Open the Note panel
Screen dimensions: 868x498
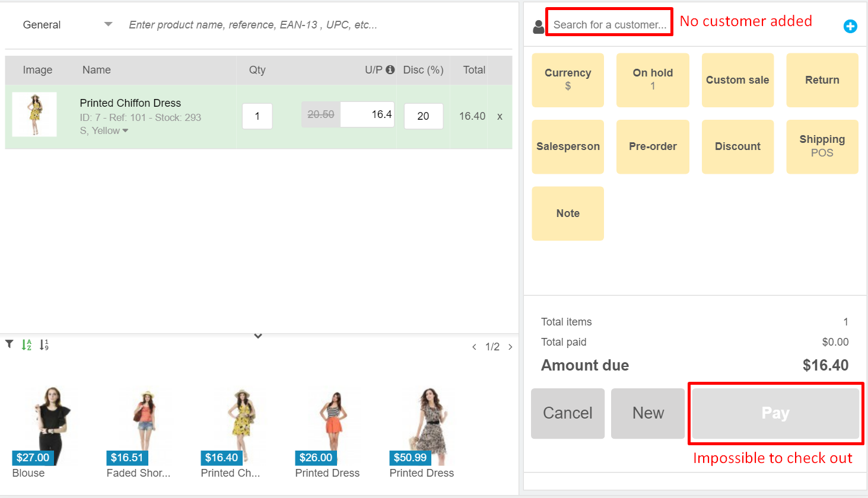(x=567, y=213)
